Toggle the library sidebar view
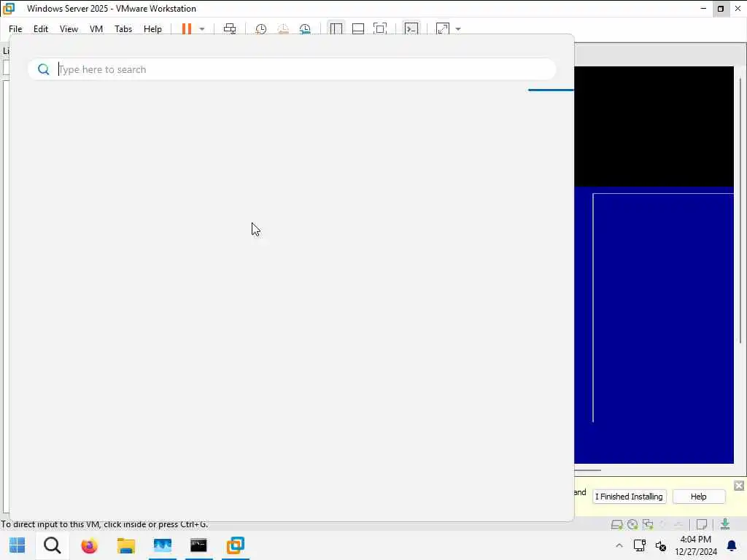This screenshot has height=560, width=747. [336, 29]
